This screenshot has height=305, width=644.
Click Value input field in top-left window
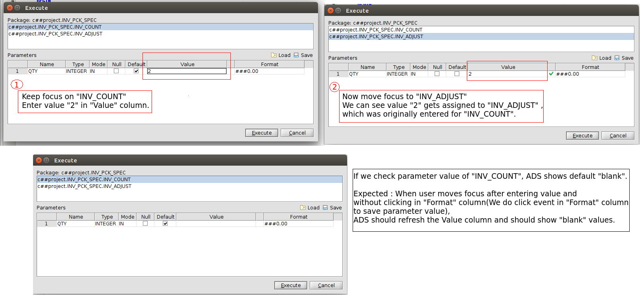point(187,71)
